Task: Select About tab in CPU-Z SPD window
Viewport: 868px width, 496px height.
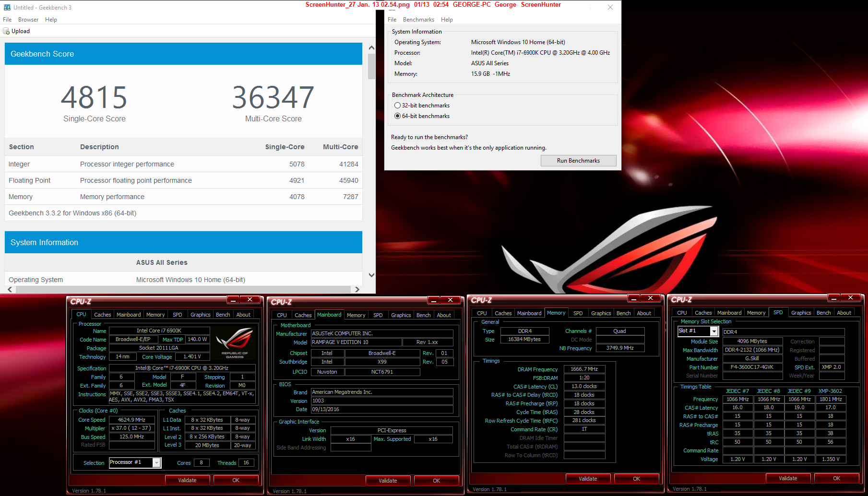Action: [x=844, y=313]
